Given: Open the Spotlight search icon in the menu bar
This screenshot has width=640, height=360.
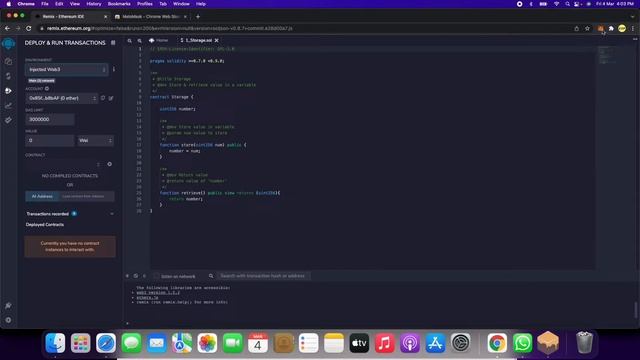Looking at the screenshot, I should (x=567, y=4).
